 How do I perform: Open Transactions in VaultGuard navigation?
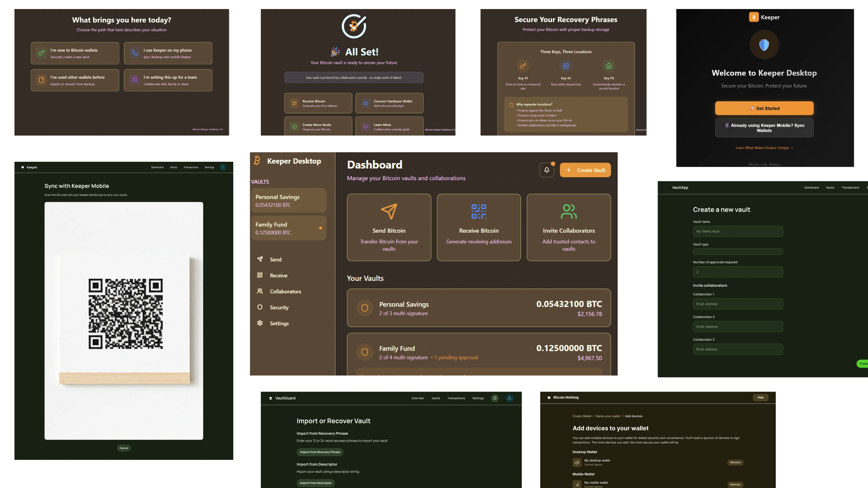[456, 398]
